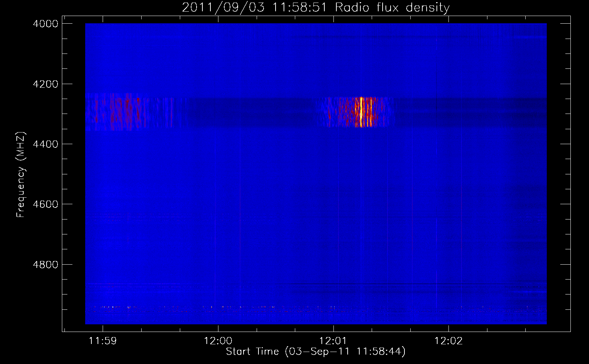Click the '12:01' time axis label

333,341
